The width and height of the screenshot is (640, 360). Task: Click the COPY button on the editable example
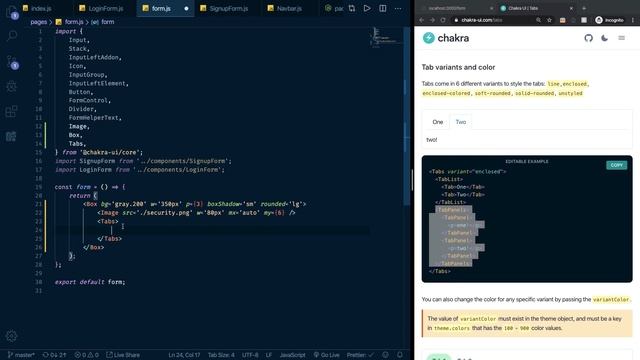pos(616,165)
